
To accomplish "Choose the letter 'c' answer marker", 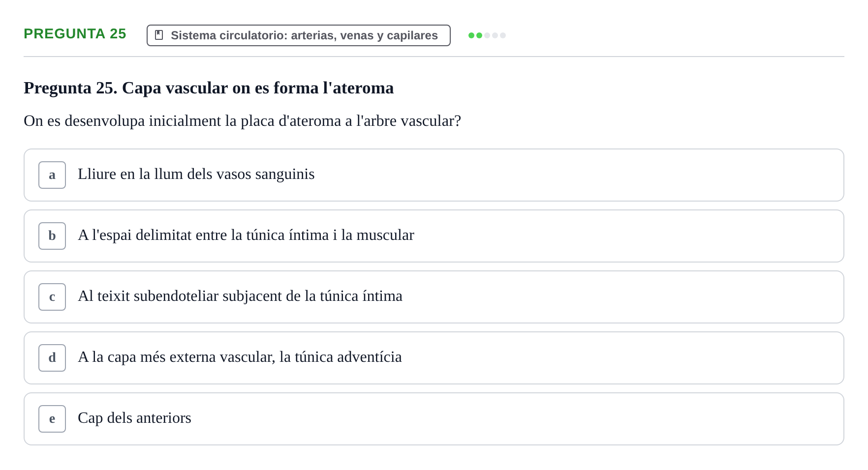I will coord(52,297).
